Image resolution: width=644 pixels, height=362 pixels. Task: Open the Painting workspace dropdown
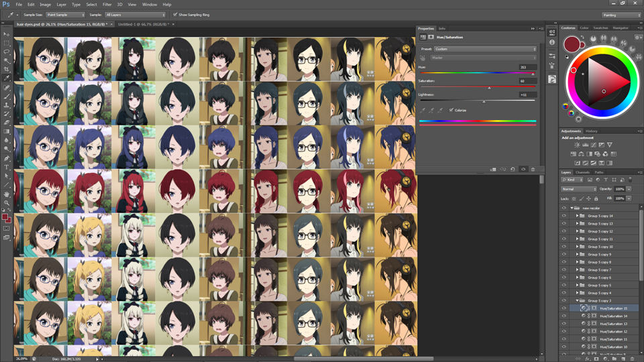pos(621,15)
